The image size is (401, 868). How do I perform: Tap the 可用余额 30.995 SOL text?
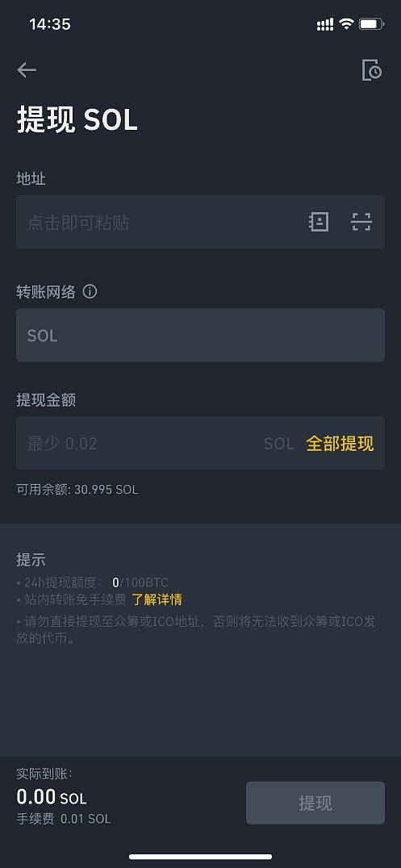77,490
